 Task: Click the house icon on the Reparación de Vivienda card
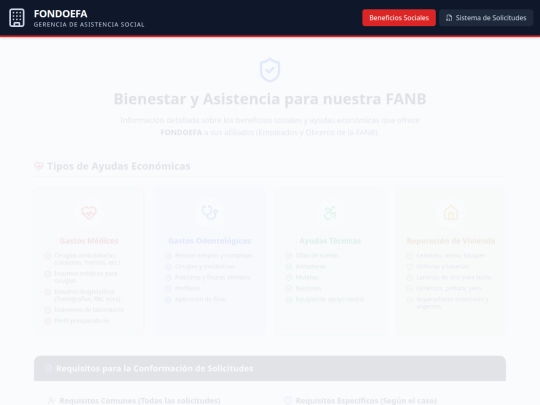pyautogui.click(x=451, y=212)
